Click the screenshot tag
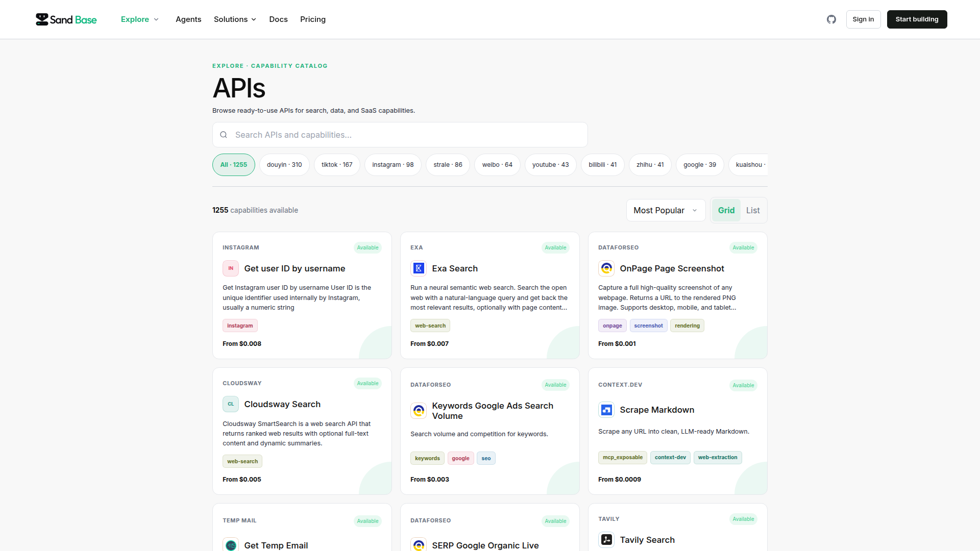The height and width of the screenshot is (551, 980). pyautogui.click(x=648, y=325)
